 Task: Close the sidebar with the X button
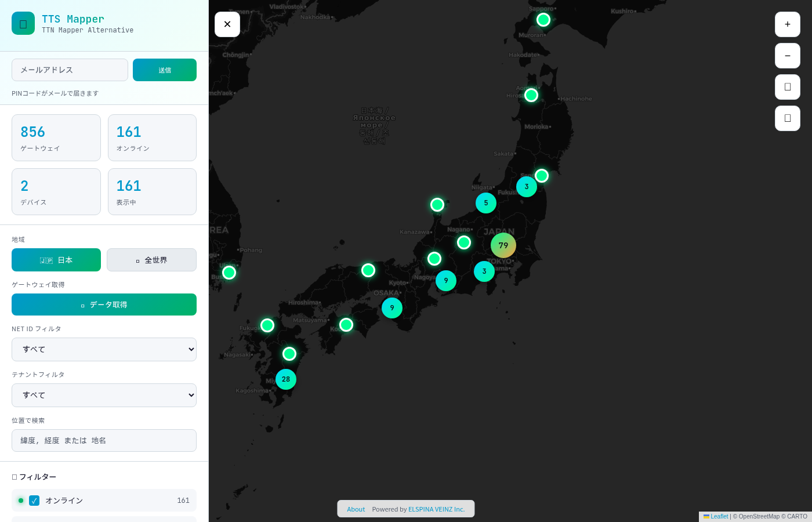pos(227,24)
